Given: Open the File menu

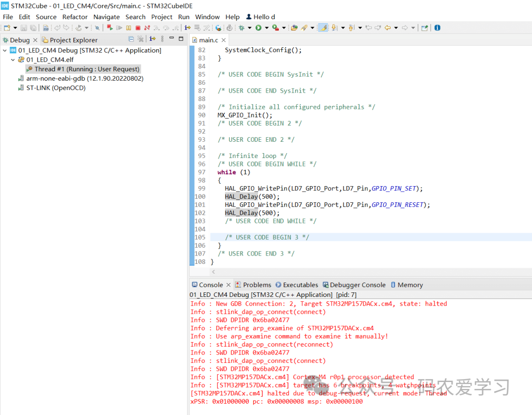Looking at the screenshot, I should [x=8, y=17].
